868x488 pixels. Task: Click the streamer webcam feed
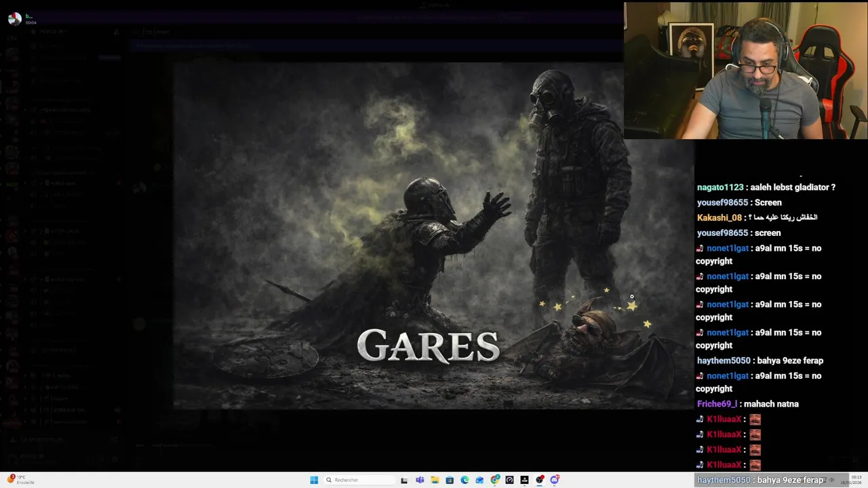coord(746,70)
